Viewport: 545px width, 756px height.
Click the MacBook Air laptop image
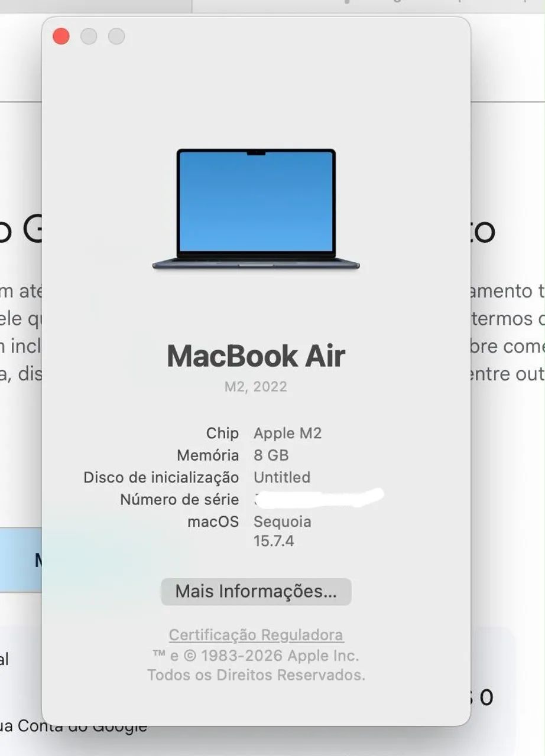(256, 209)
